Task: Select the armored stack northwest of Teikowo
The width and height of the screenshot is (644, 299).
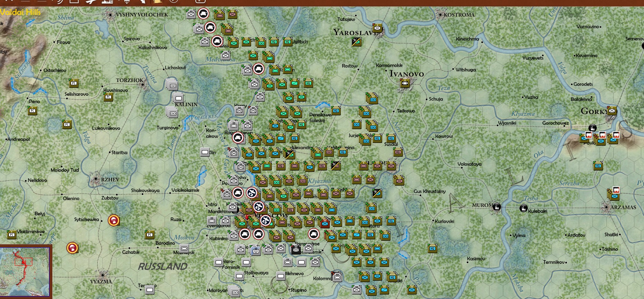Action: click(372, 99)
